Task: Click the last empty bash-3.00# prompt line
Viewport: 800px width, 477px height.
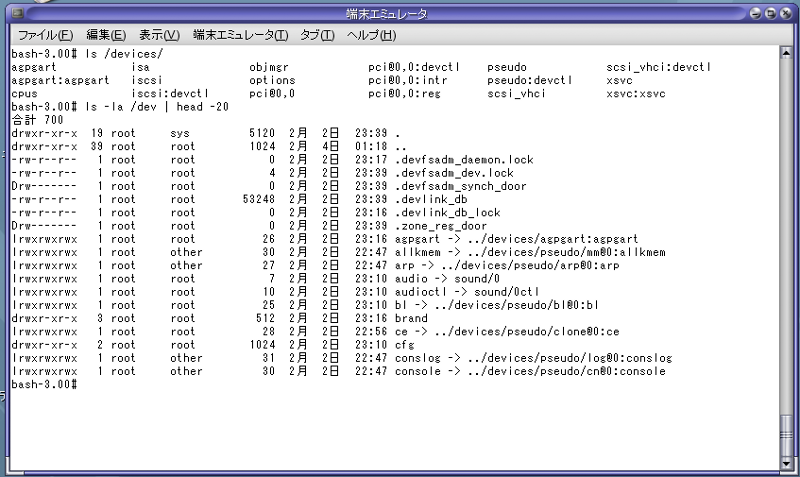Action: tap(45, 384)
